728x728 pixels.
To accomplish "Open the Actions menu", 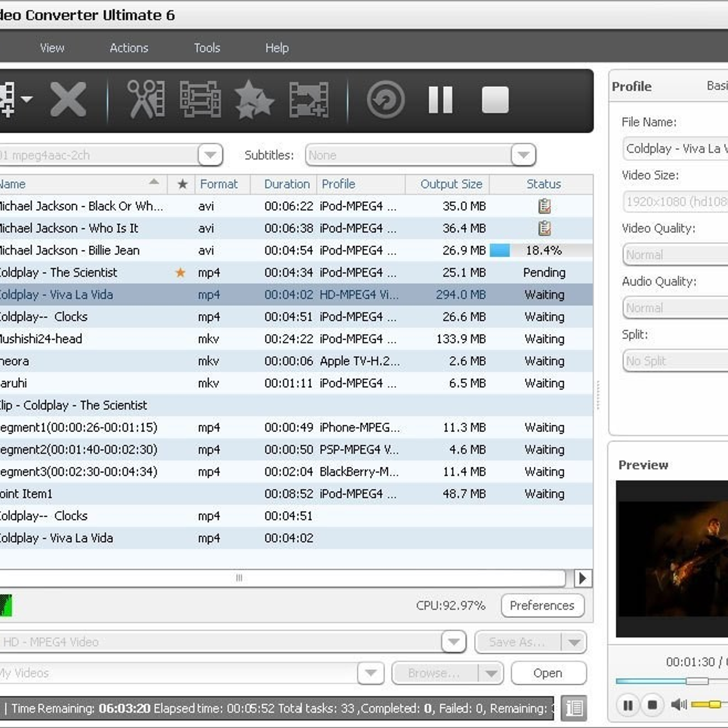I will click(129, 48).
